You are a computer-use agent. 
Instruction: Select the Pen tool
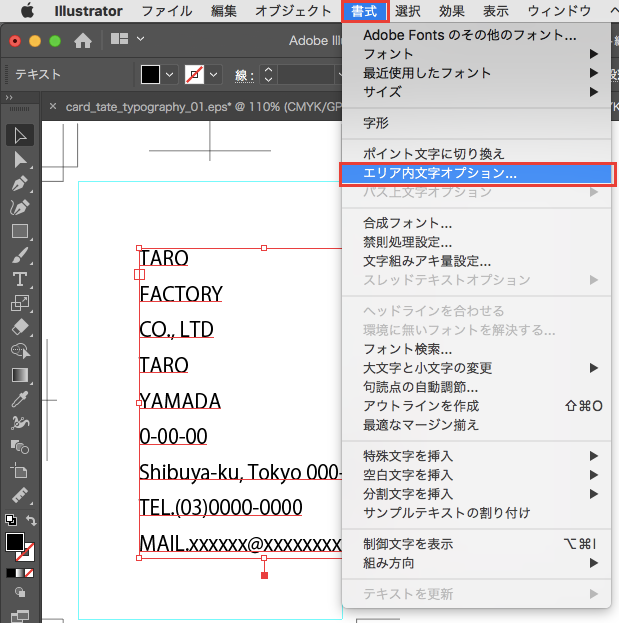20,184
